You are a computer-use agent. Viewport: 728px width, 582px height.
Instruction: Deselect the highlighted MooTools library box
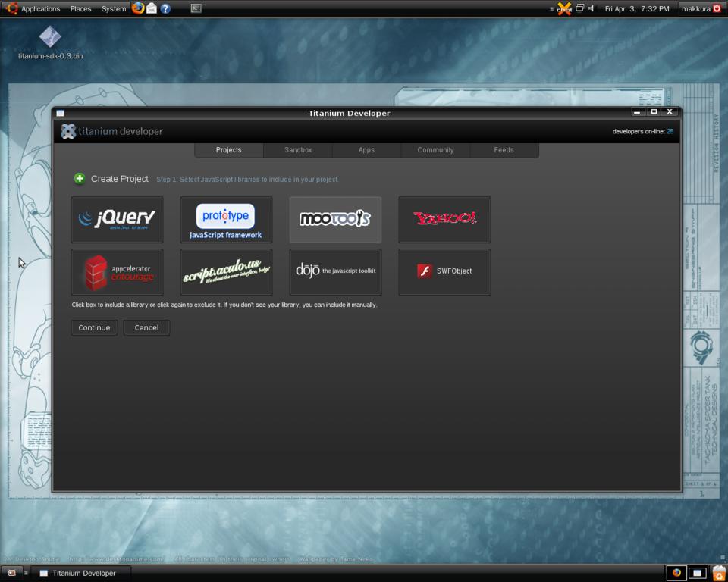click(x=335, y=220)
